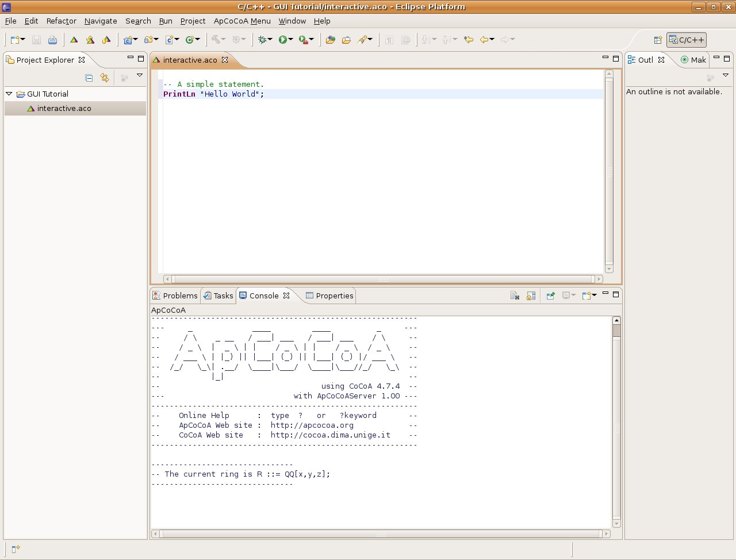Close the Project Explorer tab
Screen dimensions: 736x560
pyautogui.click(x=82, y=60)
